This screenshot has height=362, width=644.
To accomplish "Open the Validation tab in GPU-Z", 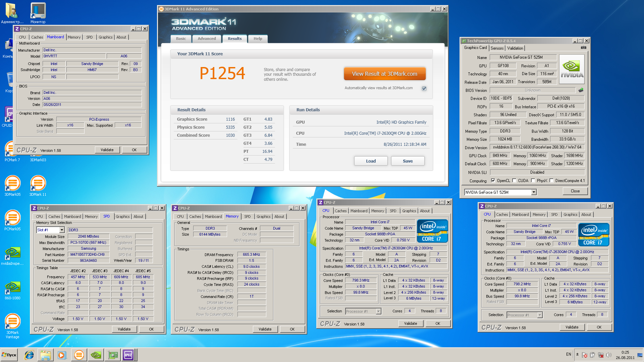I will (x=515, y=48).
